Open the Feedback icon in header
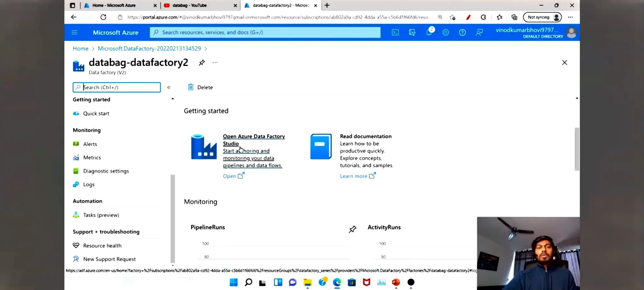The image size is (644, 290). [x=479, y=32]
